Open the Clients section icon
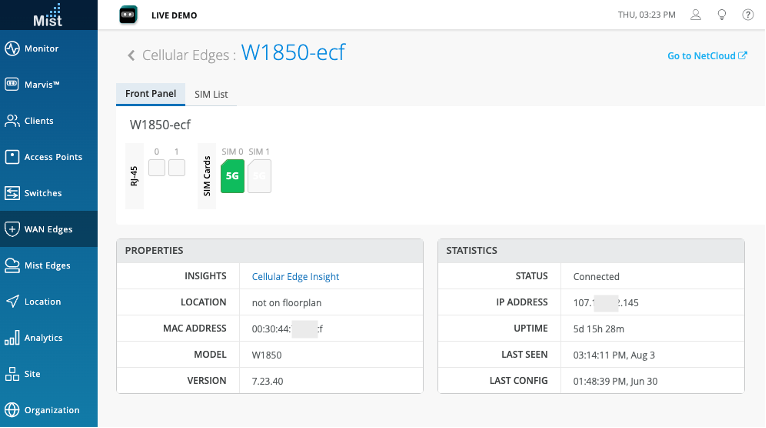Viewport: 766px width, 428px height. coord(12,121)
